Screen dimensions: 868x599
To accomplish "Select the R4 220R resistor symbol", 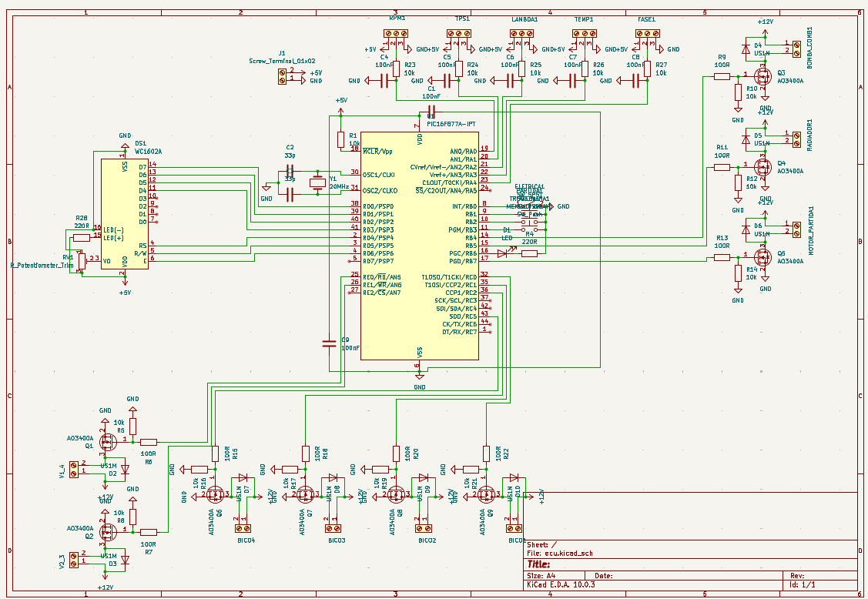I will click(x=530, y=253).
